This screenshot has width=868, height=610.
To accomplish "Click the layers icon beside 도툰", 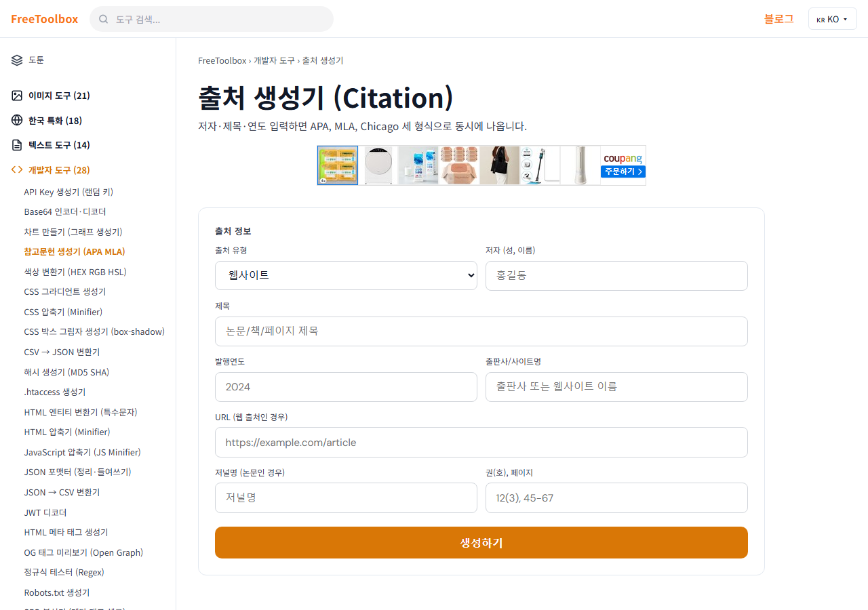I will (17, 60).
